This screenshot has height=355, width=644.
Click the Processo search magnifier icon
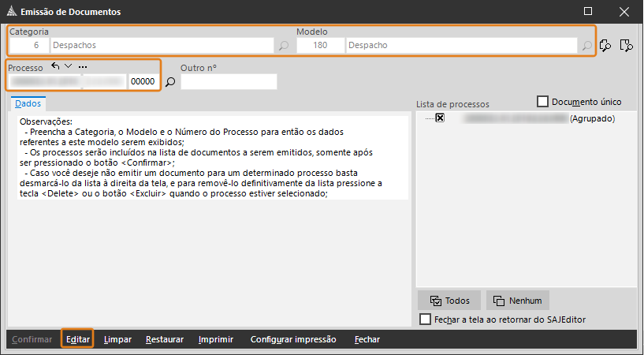170,82
